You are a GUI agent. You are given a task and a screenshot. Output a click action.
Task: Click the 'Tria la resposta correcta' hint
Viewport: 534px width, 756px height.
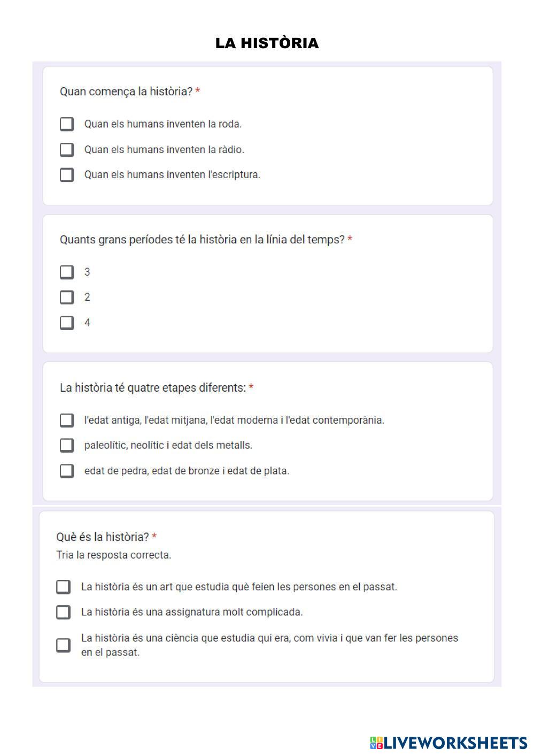point(114,555)
